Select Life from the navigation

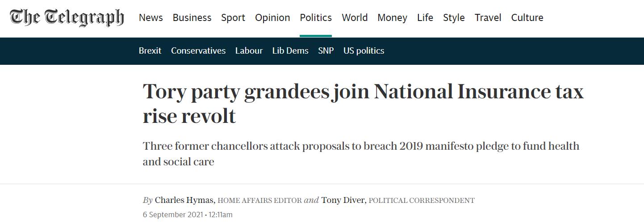(425, 18)
